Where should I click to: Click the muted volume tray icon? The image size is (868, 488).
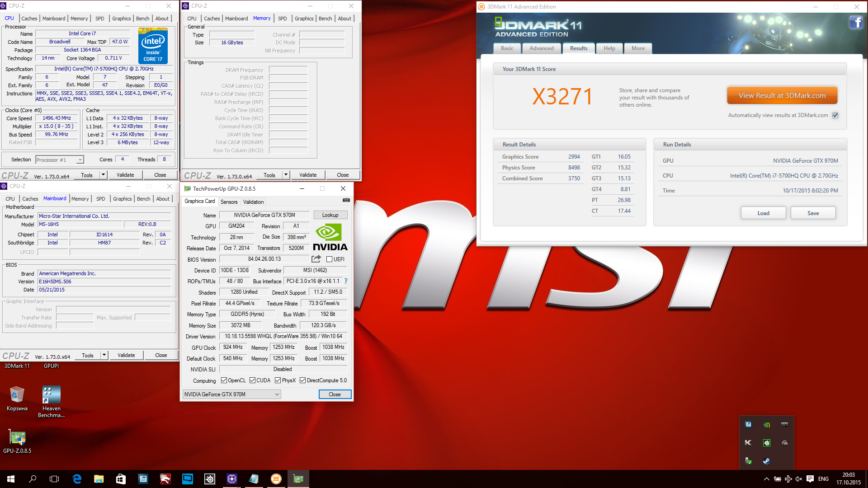pos(799,479)
